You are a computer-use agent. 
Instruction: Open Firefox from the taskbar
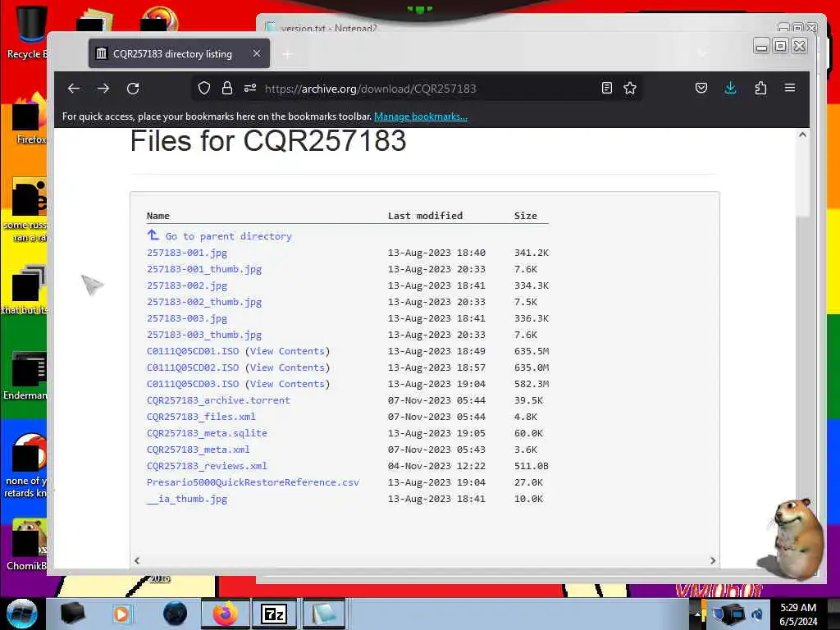pos(225,614)
